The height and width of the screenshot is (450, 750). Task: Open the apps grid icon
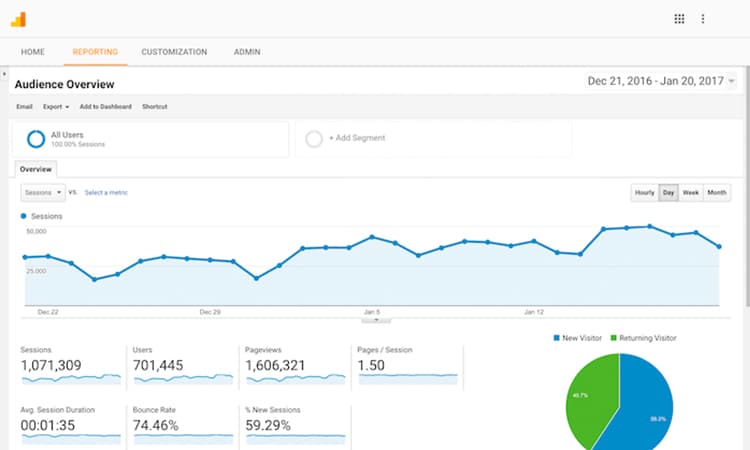tap(679, 19)
